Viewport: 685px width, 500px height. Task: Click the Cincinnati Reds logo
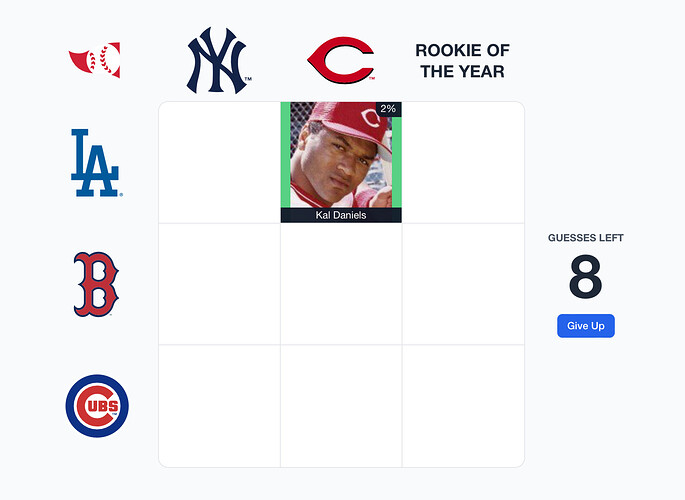pos(341,60)
